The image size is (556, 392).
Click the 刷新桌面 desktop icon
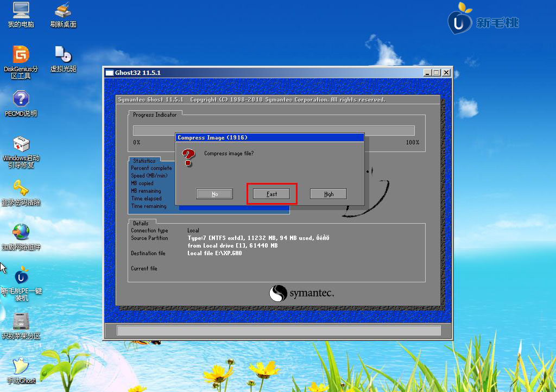[x=63, y=11]
